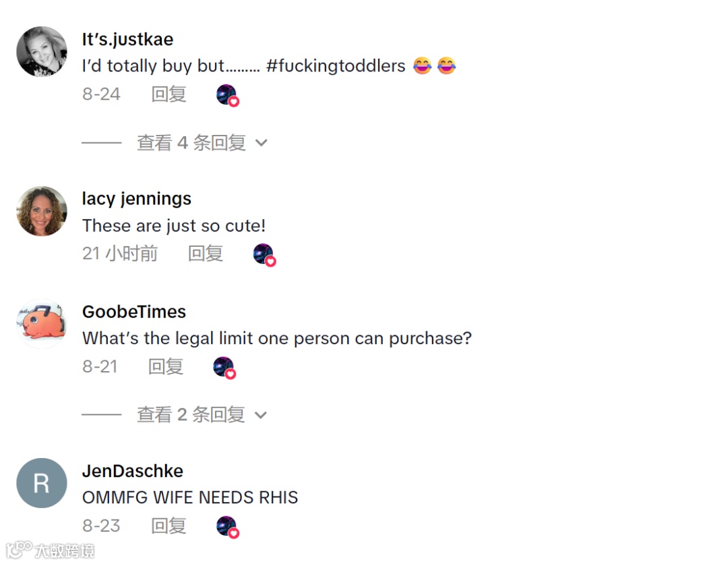Reply (回复) to It's.justkae comment
Image resolution: width=728 pixels, height=564 pixels.
(169, 94)
